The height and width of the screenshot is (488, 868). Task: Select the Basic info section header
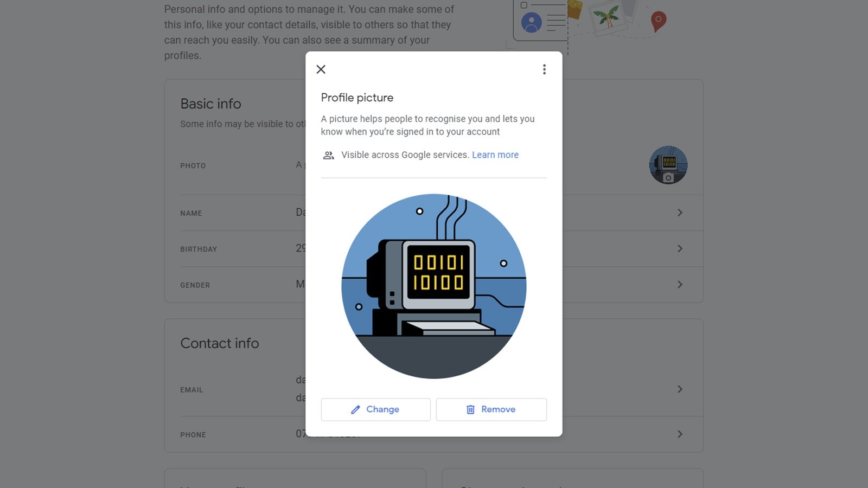click(x=210, y=104)
